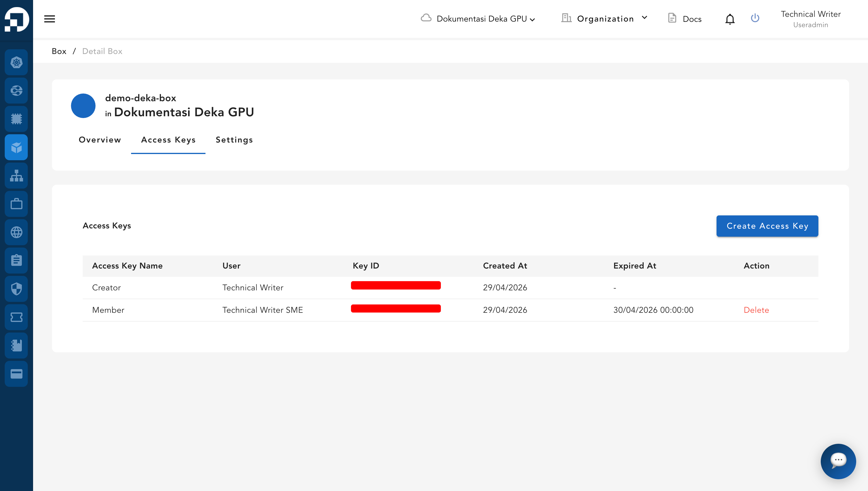
Task: Click the Create Access Key button
Action: pos(767,226)
